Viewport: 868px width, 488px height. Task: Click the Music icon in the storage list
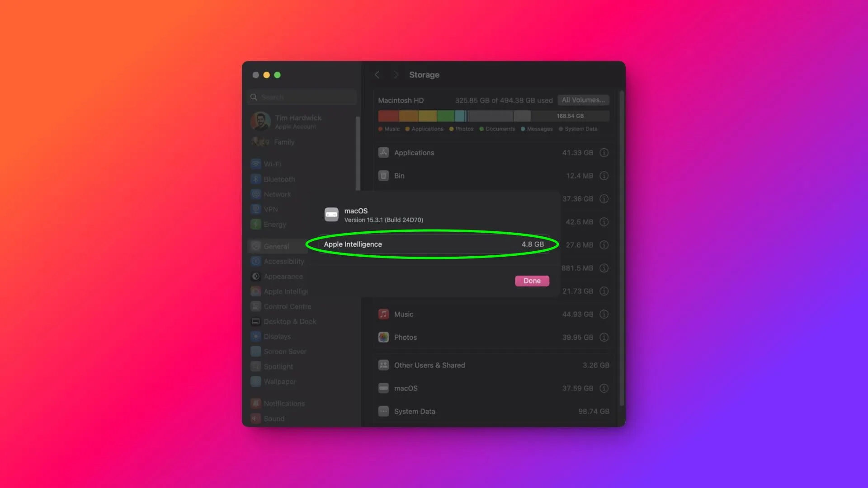coord(383,314)
